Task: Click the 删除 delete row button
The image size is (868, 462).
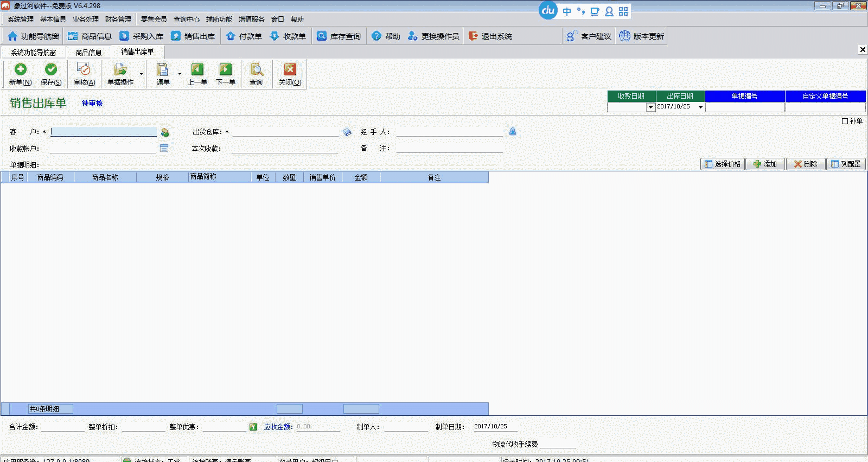Action: click(x=806, y=164)
